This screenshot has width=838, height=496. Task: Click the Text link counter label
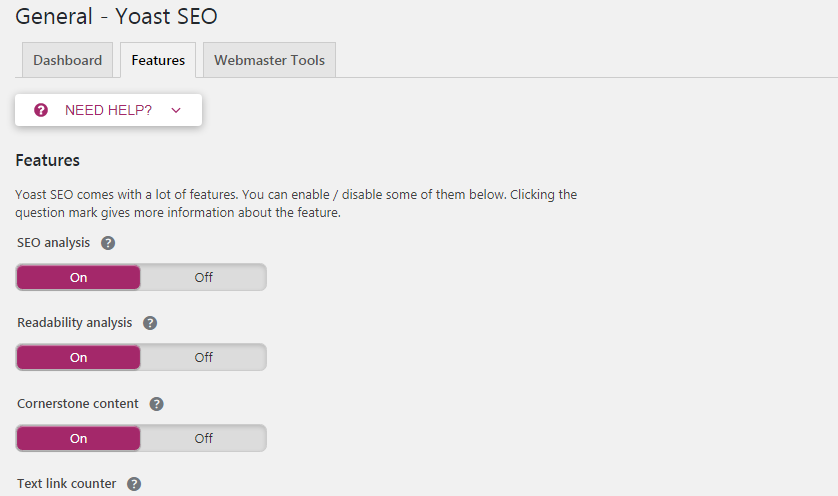pyautogui.click(x=66, y=484)
